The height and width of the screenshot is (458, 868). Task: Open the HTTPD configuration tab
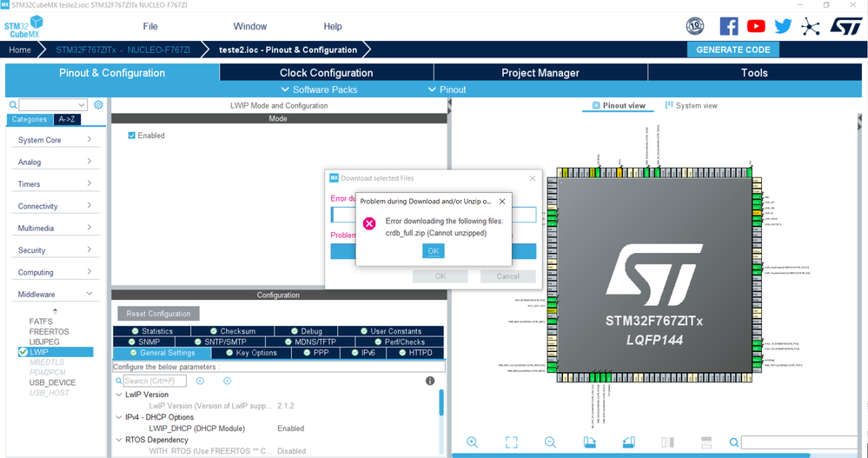[414, 353]
